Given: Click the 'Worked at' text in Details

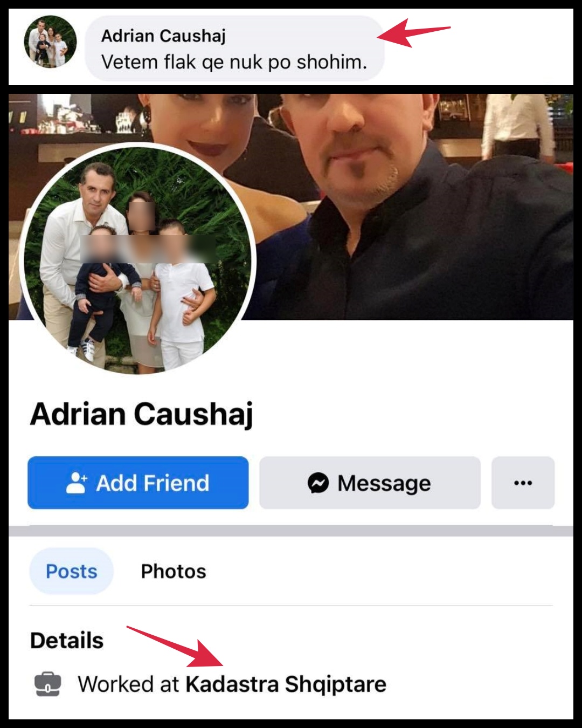Looking at the screenshot, I should (x=128, y=684).
